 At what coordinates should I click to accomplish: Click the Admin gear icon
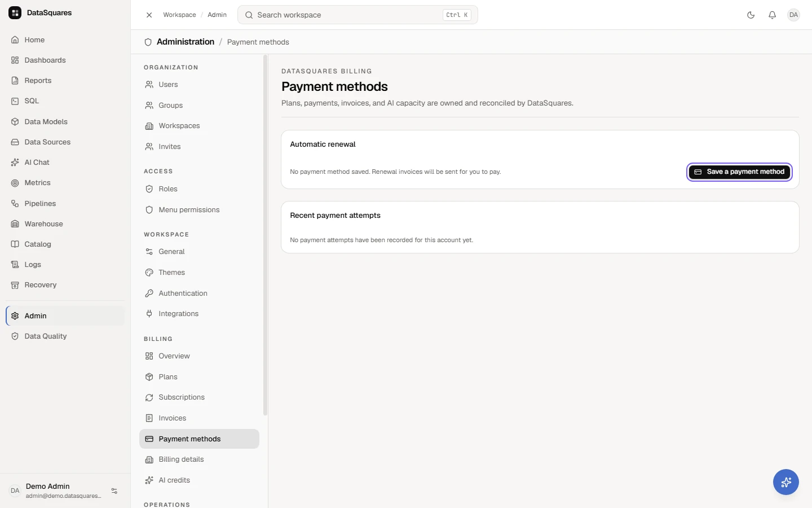click(15, 316)
